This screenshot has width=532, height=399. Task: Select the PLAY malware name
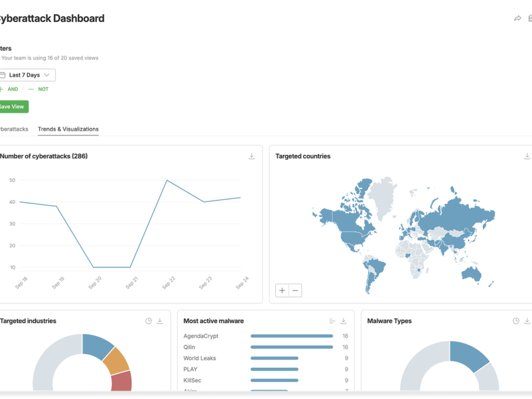tap(190, 370)
